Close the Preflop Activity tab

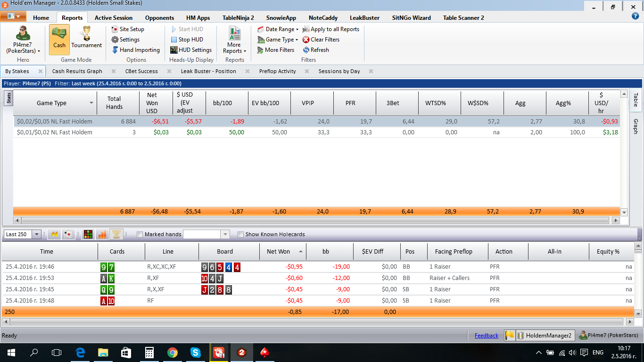[x=307, y=72]
